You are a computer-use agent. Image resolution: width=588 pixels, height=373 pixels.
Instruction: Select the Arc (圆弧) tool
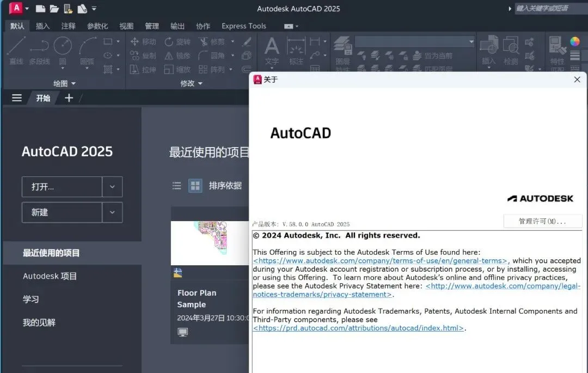pyautogui.click(x=87, y=52)
